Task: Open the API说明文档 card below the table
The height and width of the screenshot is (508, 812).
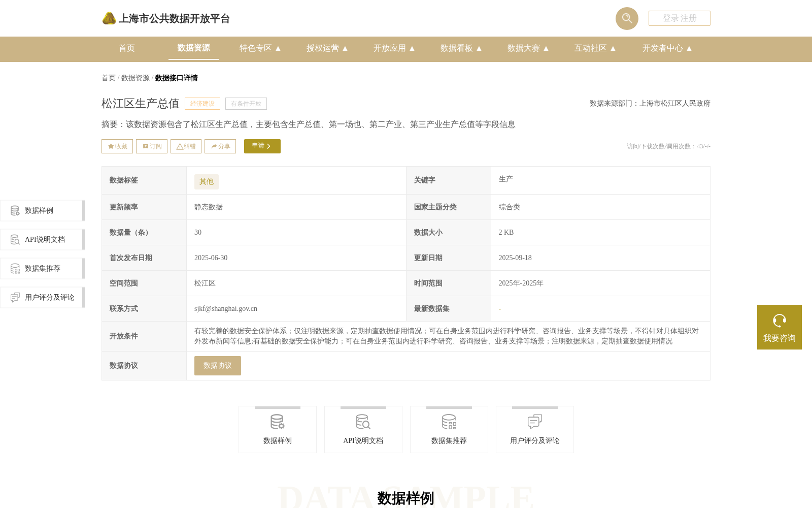Action: pos(363,429)
